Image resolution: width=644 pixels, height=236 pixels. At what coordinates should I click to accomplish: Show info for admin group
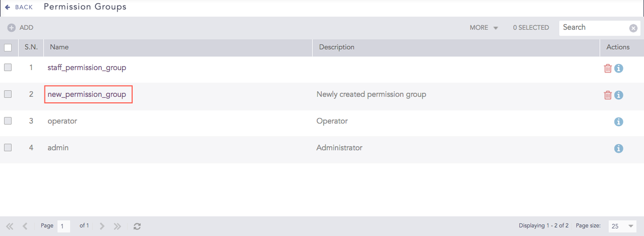pyautogui.click(x=619, y=148)
